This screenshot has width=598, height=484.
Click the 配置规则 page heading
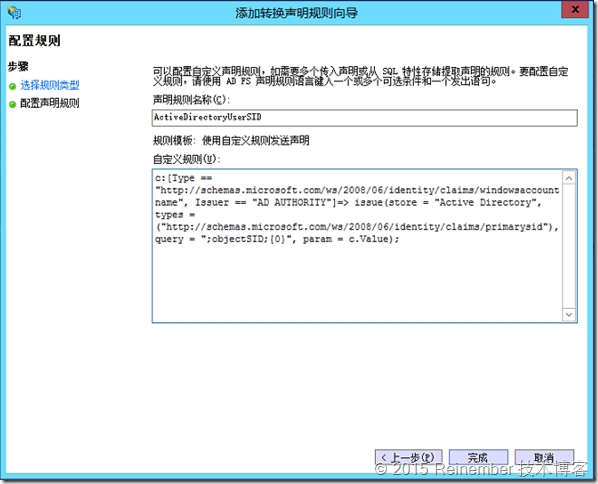coord(34,40)
